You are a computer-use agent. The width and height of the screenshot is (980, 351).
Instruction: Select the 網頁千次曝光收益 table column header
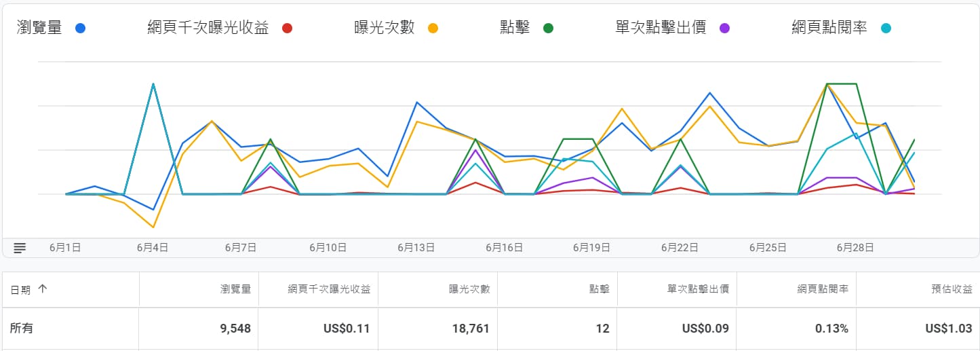click(329, 289)
